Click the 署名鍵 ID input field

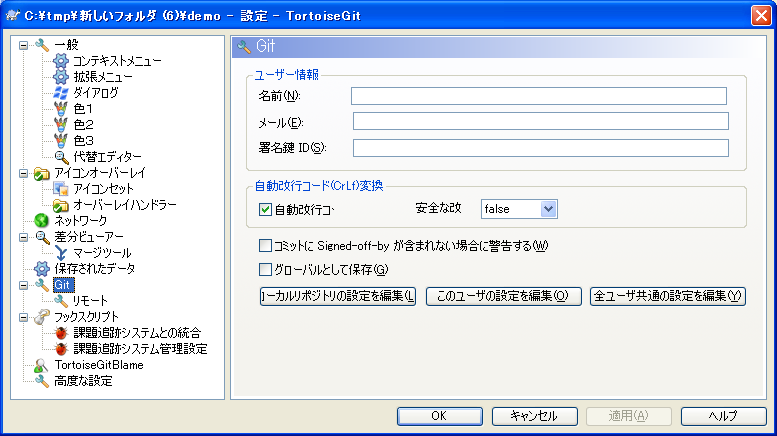[x=540, y=148]
